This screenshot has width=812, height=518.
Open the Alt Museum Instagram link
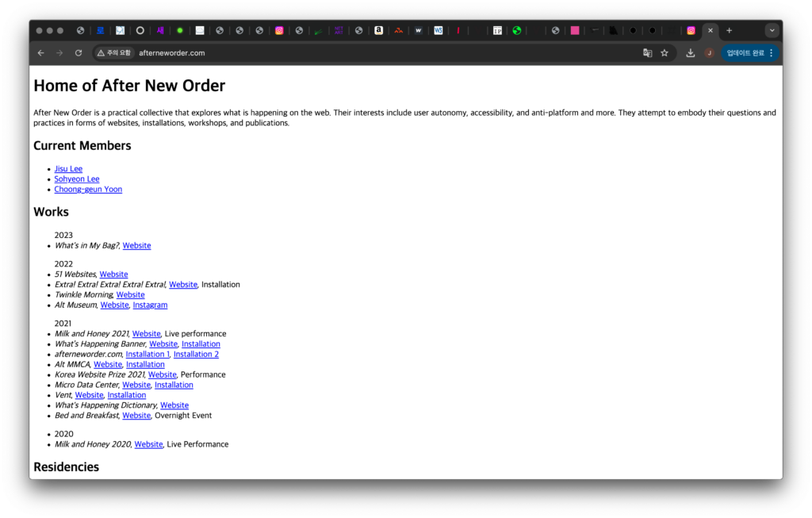(x=150, y=305)
